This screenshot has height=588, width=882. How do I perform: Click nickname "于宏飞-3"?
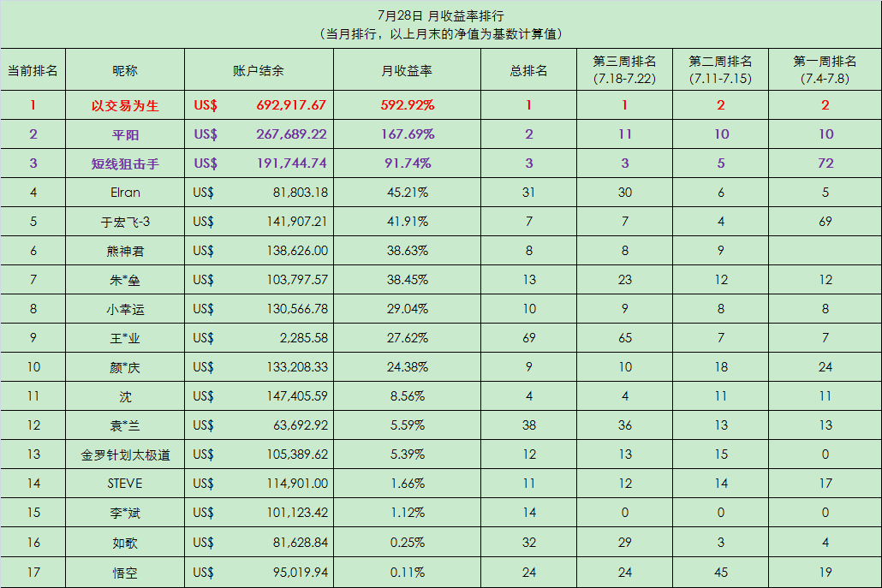pyautogui.click(x=125, y=222)
